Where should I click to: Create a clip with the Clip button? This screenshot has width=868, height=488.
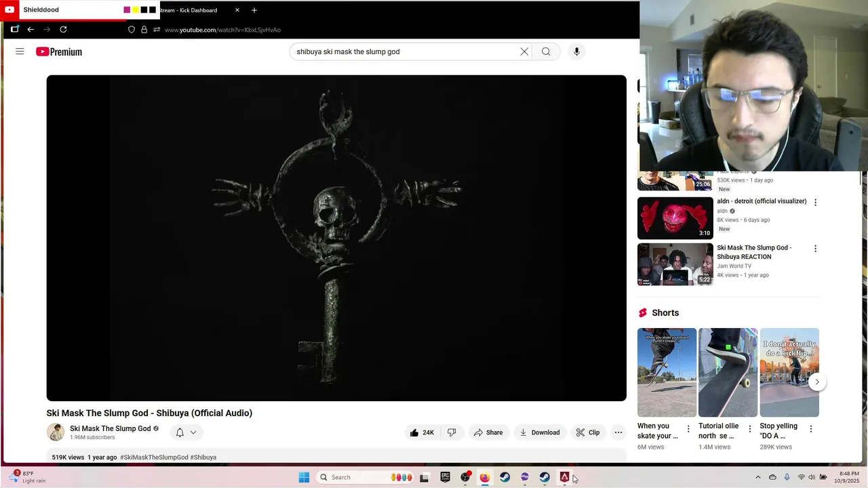pos(588,432)
